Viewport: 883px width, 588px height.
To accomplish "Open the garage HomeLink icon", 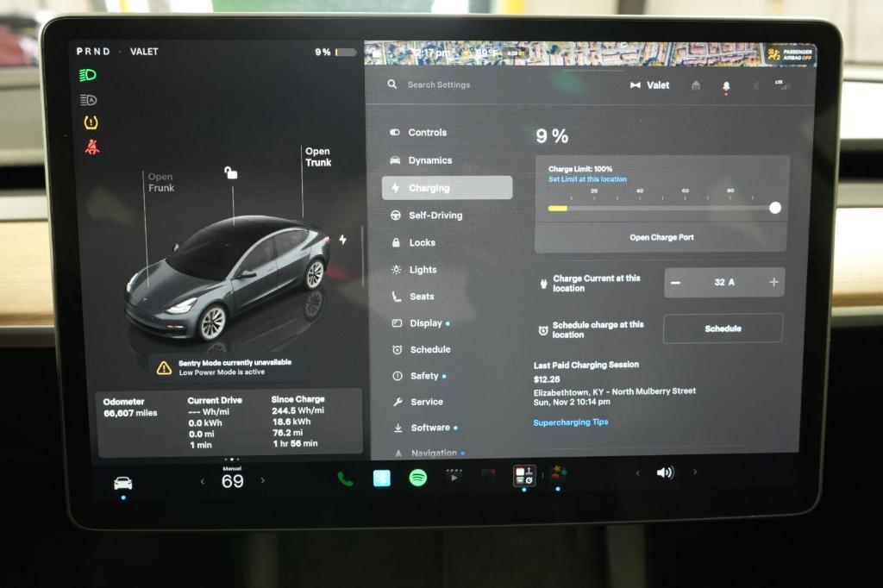I will coord(696,85).
